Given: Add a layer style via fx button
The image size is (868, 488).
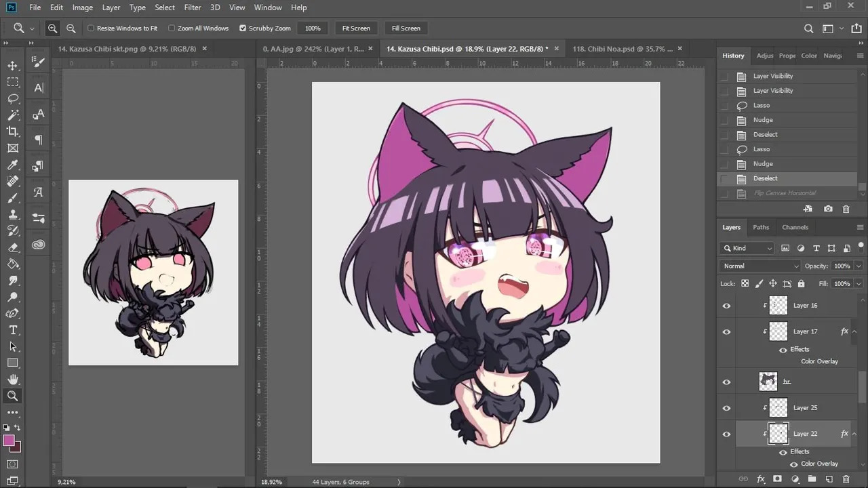Looking at the screenshot, I should (760, 479).
